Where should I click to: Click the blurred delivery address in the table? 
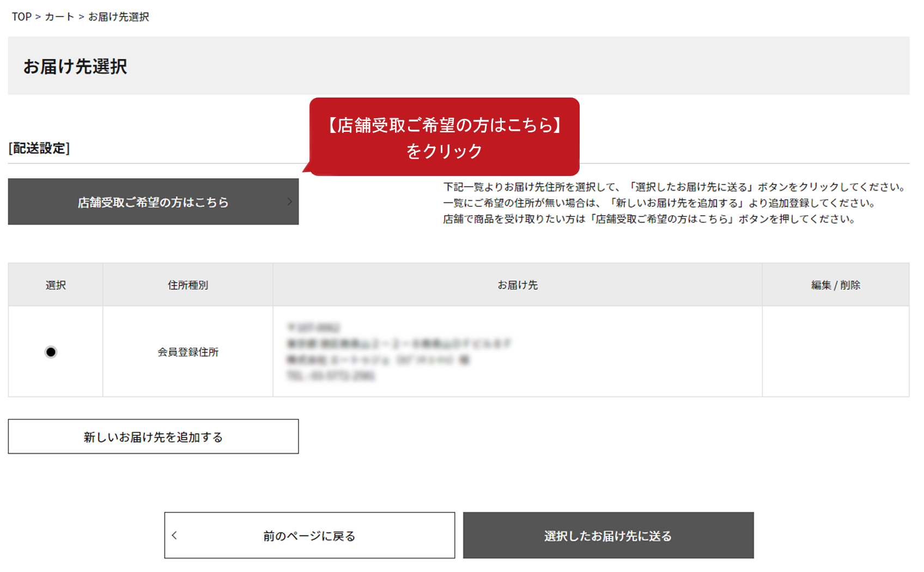coord(398,351)
